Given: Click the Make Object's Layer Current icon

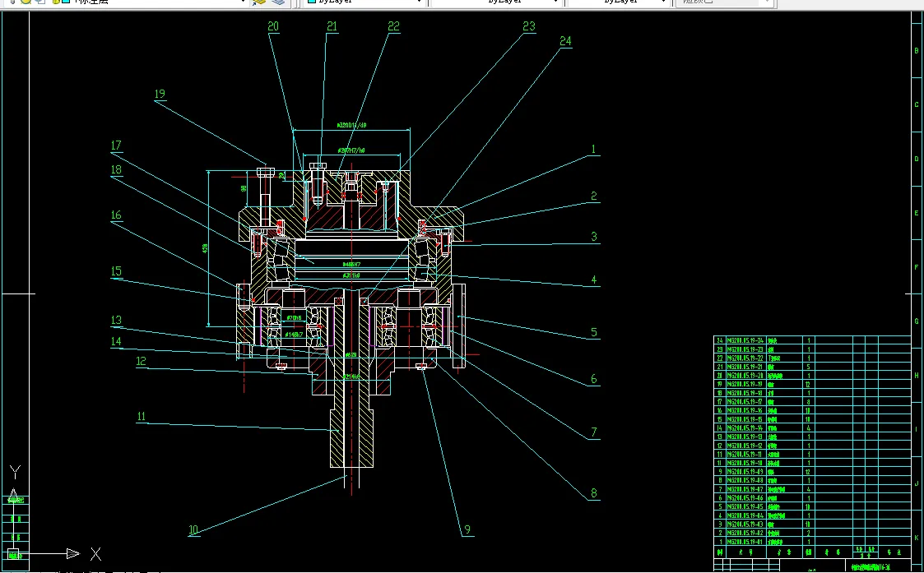Looking at the screenshot, I should click(x=260, y=2).
